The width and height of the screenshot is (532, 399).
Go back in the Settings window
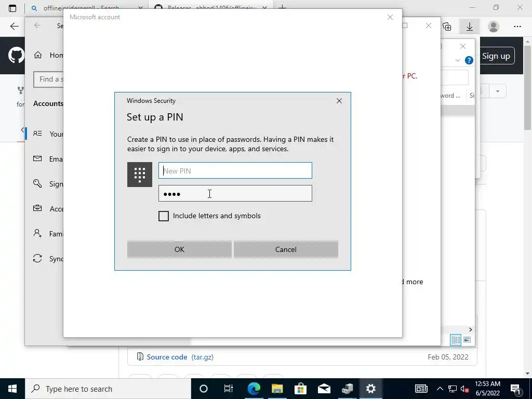coord(37,25)
